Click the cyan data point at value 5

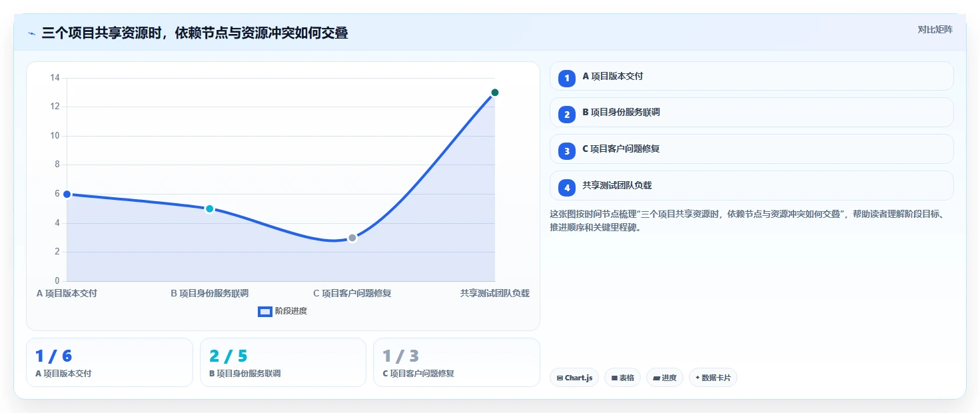pos(209,208)
